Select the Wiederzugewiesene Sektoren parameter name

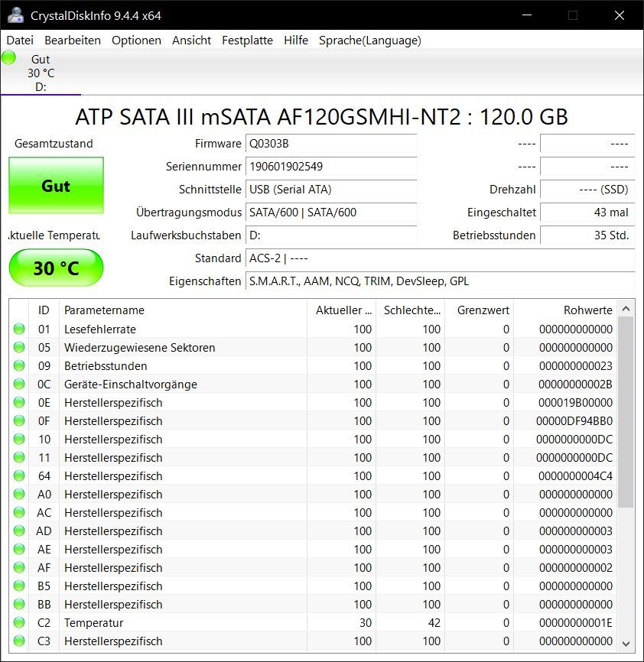(x=140, y=348)
